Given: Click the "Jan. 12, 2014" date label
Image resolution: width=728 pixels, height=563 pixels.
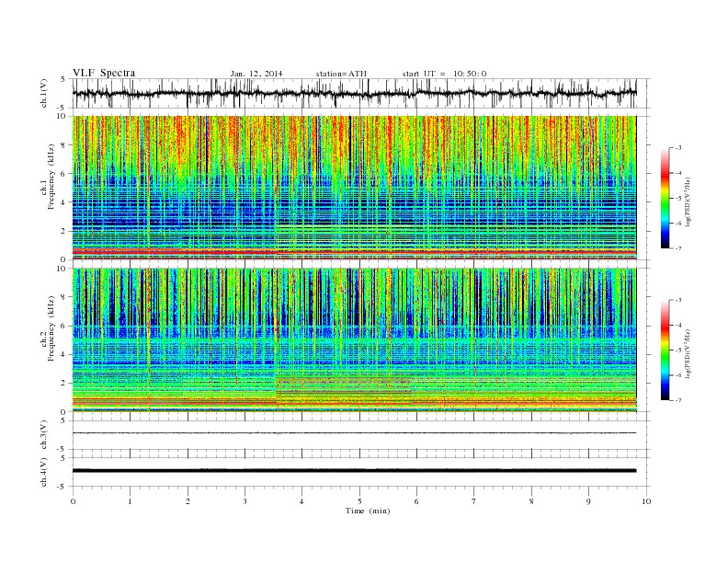Looking at the screenshot, I should tap(256, 74).
